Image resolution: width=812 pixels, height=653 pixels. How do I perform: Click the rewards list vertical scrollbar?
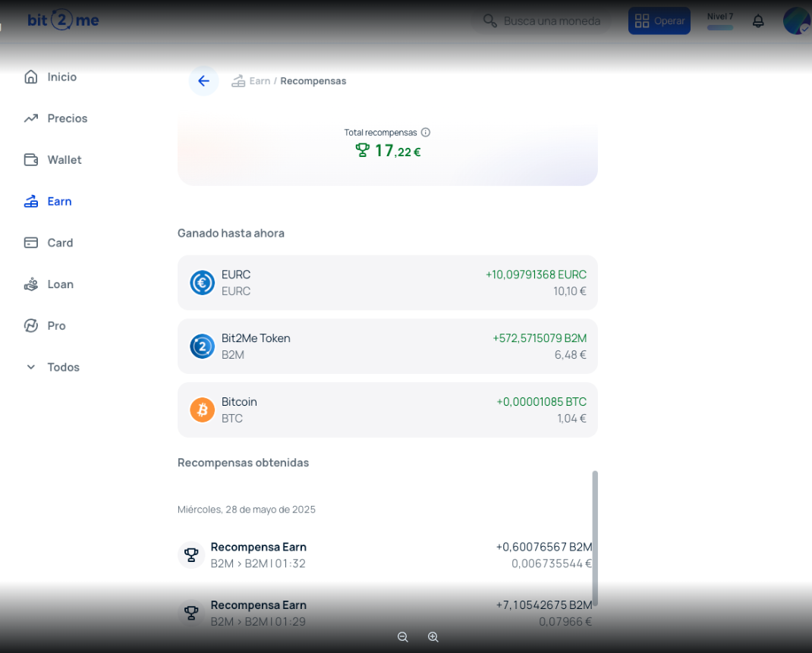tap(595, 538)
